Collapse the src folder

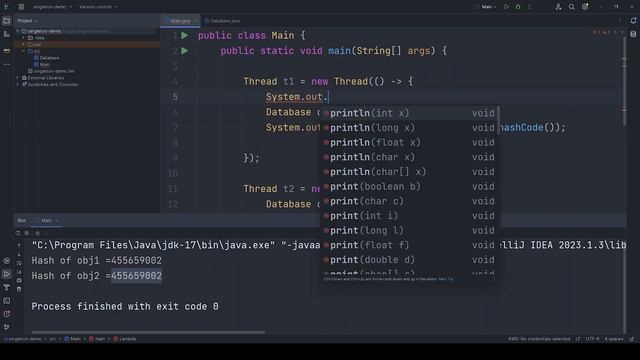pyautogui.click(x=24, y=51)
